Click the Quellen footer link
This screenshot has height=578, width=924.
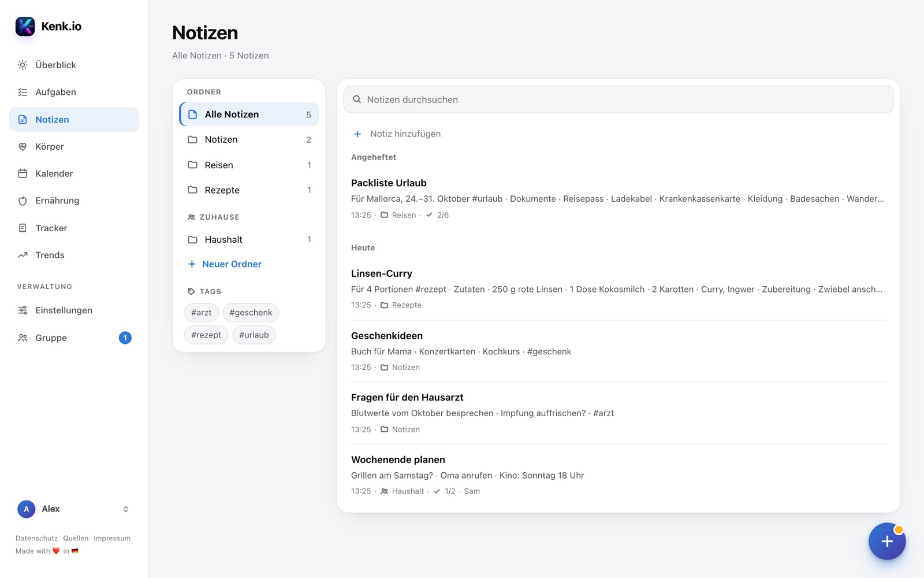pos(76,538)
